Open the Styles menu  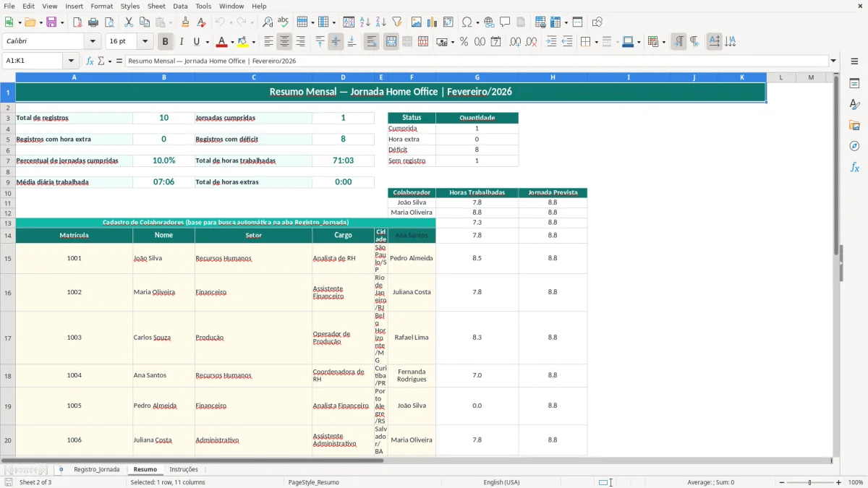[x=130, y=6]
